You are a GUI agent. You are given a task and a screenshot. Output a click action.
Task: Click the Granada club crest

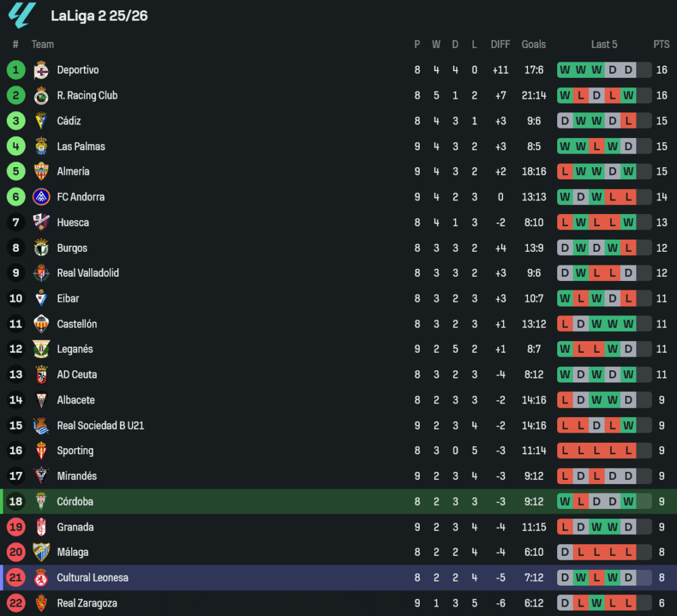[x=41, y=527]
